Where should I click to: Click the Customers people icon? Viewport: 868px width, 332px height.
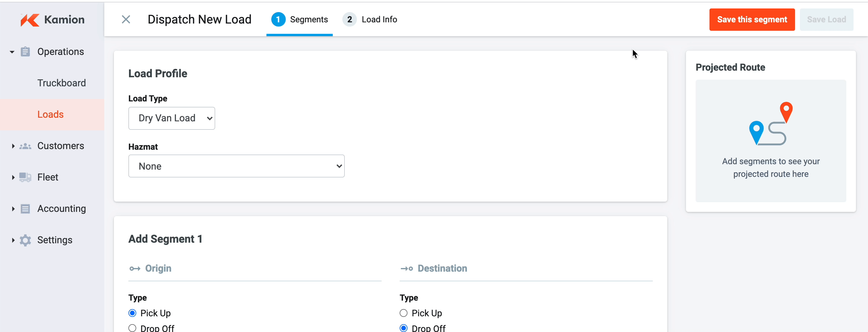(25, 146)
